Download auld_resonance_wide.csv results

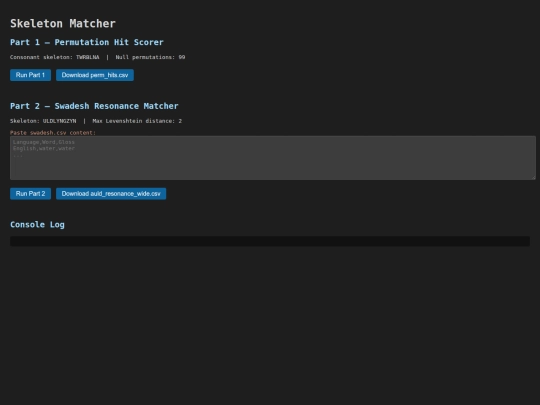111,194
